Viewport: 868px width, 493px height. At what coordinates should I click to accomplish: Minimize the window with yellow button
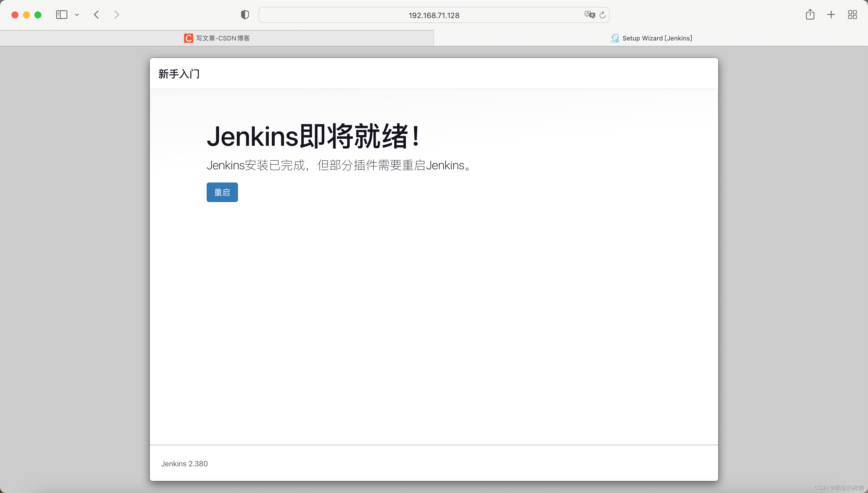tap(26, 15)
